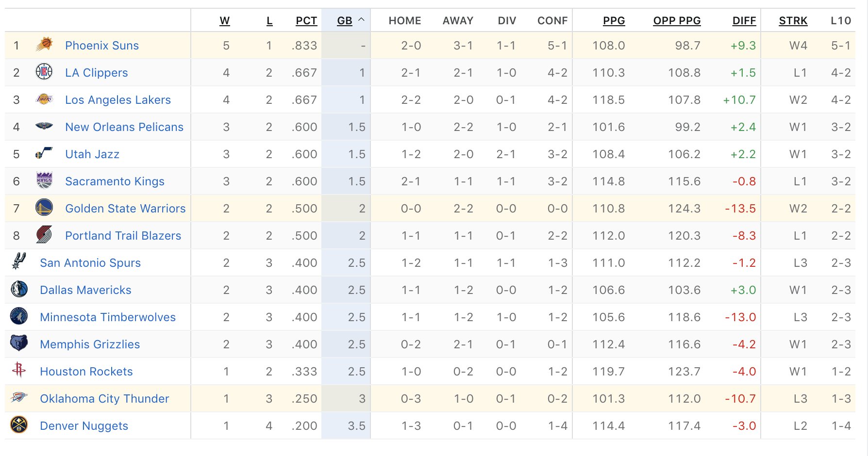Click the Phoenix Suns team logo

pos(44,45)
